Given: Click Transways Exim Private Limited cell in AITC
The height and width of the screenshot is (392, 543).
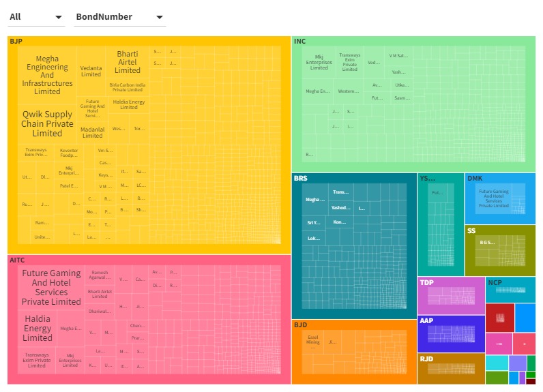Looking at the screenshot, I should pyautogui.click(x=36, y=361).
